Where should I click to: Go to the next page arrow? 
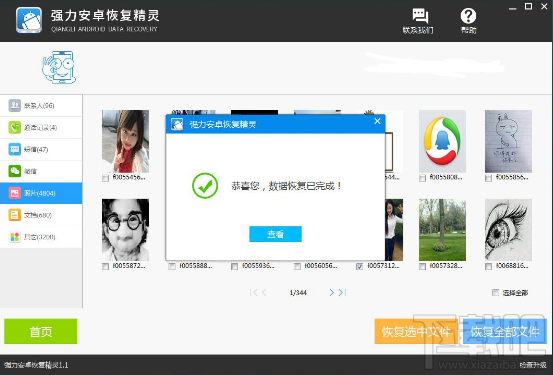click(332, 292)
